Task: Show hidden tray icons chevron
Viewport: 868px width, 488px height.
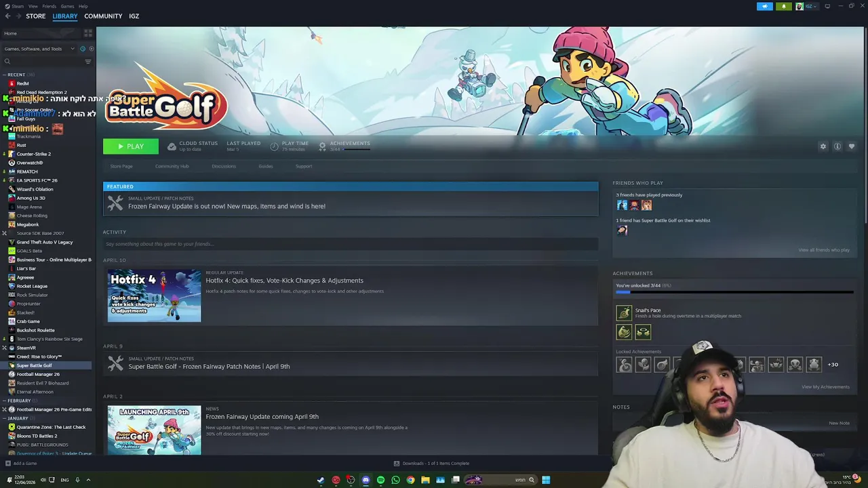Action: point(88,480)
